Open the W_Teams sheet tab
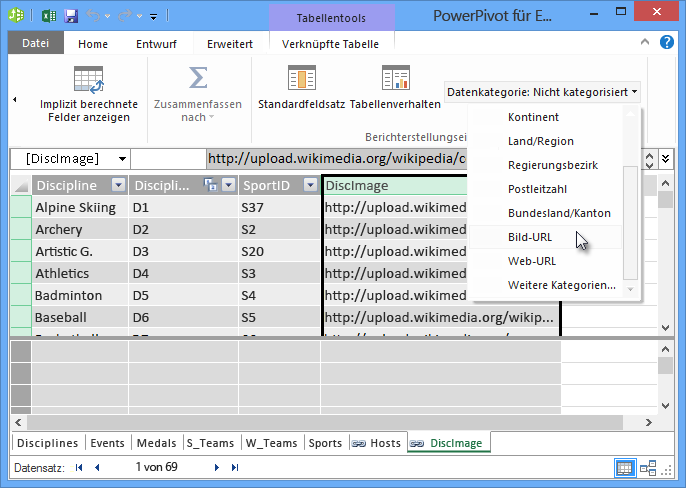Image resolution: width=686 pixels, height=488 pixels. click(271, 443)
